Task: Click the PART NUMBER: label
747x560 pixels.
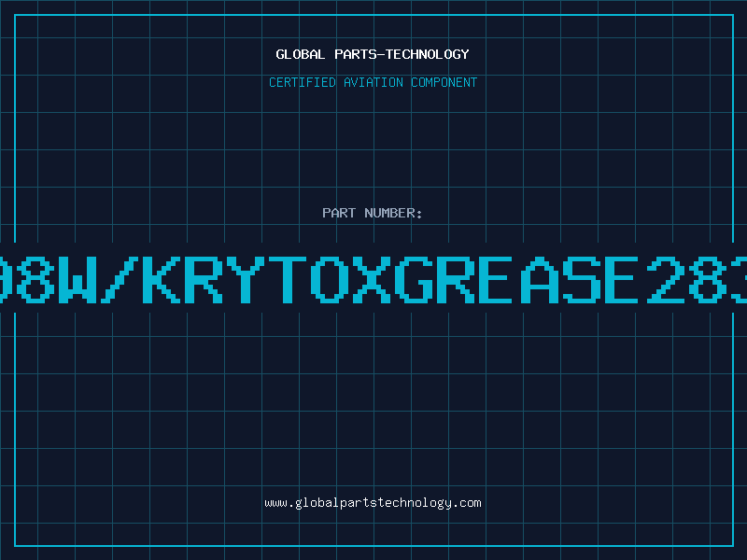Action: pyautogui.click(x=373, y=213)
